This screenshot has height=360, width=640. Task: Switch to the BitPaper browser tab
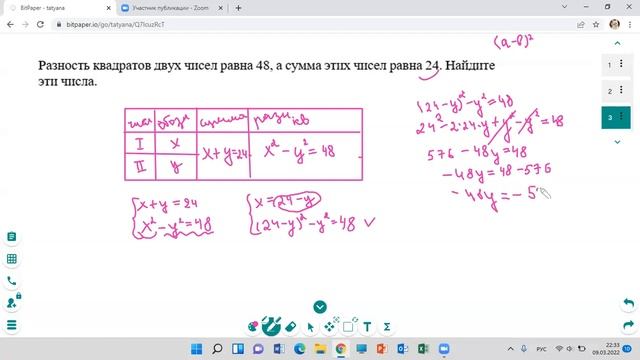(x=57, y=8)
